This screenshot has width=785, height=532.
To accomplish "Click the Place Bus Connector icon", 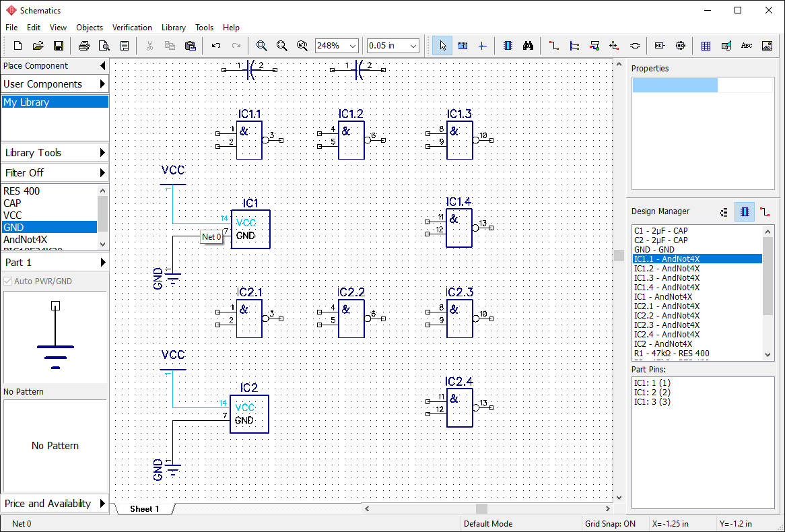I will [x=594, y=46].
